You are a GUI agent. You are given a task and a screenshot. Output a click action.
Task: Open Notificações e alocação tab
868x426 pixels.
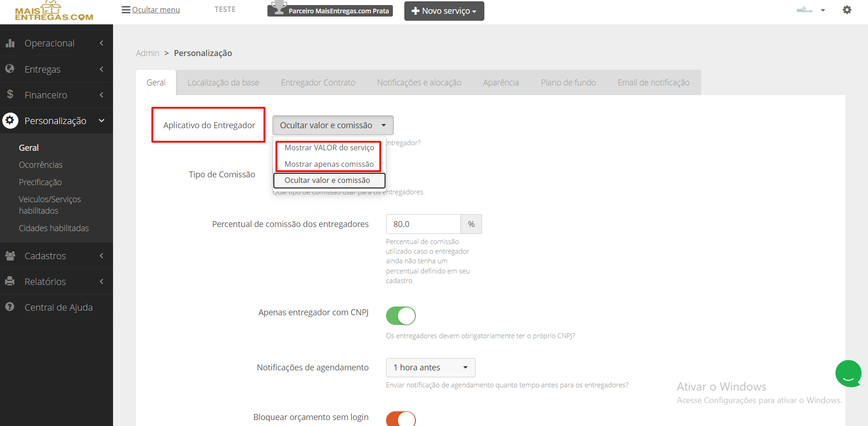pos(419,83)
